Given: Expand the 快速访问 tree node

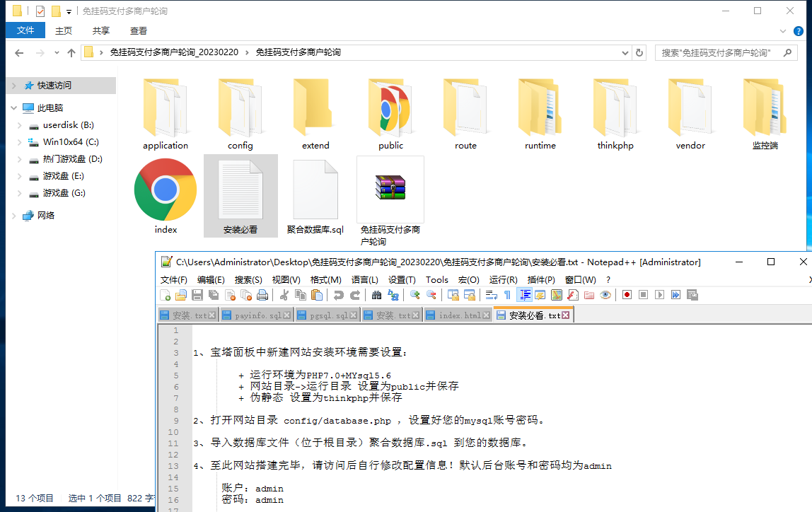Looking at the screenshot, I should click(x=13, y=86).
